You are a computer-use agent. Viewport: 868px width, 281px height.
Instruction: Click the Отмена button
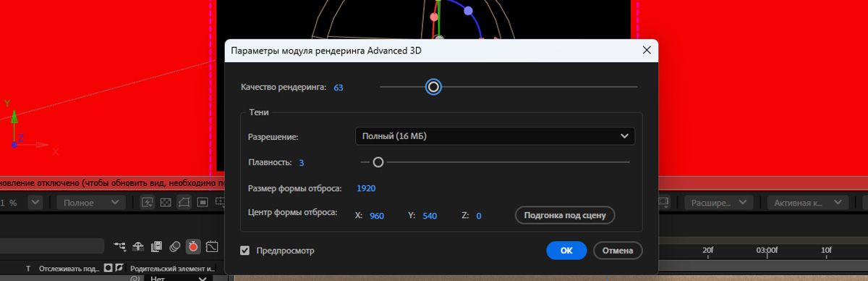click(x=618, y=251)
